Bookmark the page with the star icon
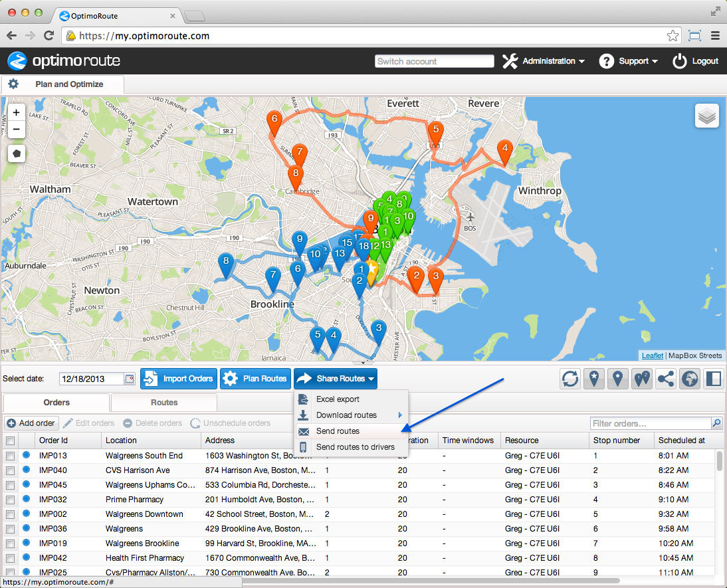Viewport: 727px width, 588px height. (673, 36)
